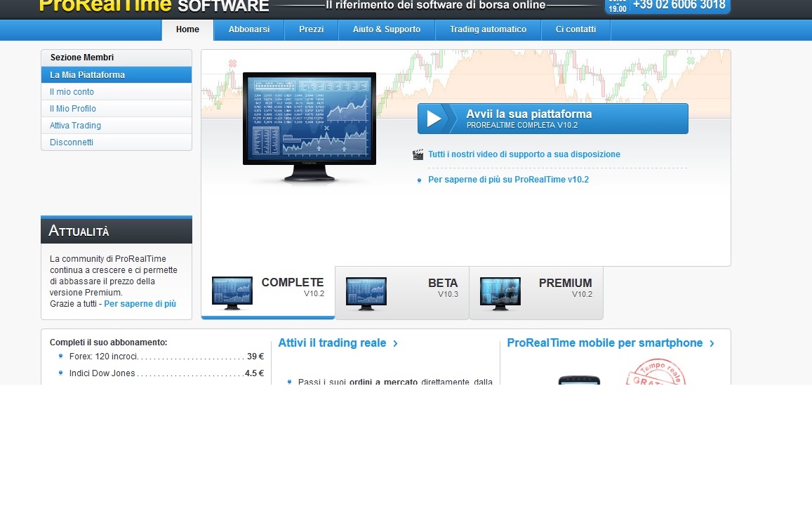Launch platform with Avvii la sua piattaforma button
Screen dimensions: 812x525
(552, 119)
